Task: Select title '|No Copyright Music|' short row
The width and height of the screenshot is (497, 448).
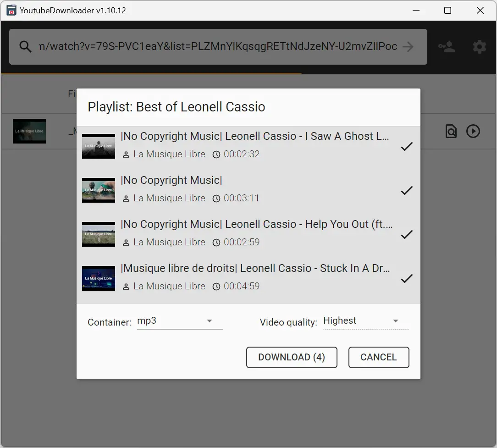Action: click(171, 180)
